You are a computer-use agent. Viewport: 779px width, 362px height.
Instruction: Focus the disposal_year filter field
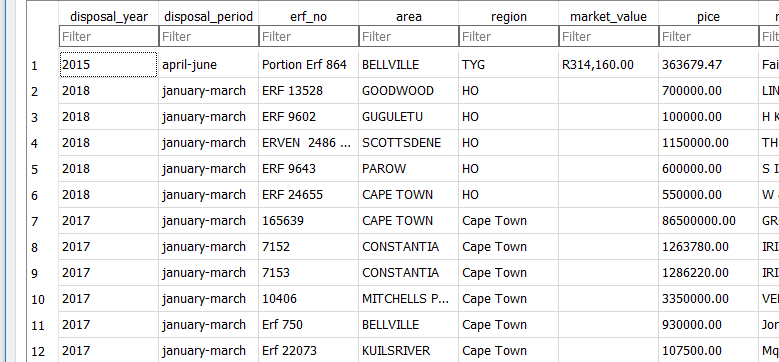coord(109,36)
